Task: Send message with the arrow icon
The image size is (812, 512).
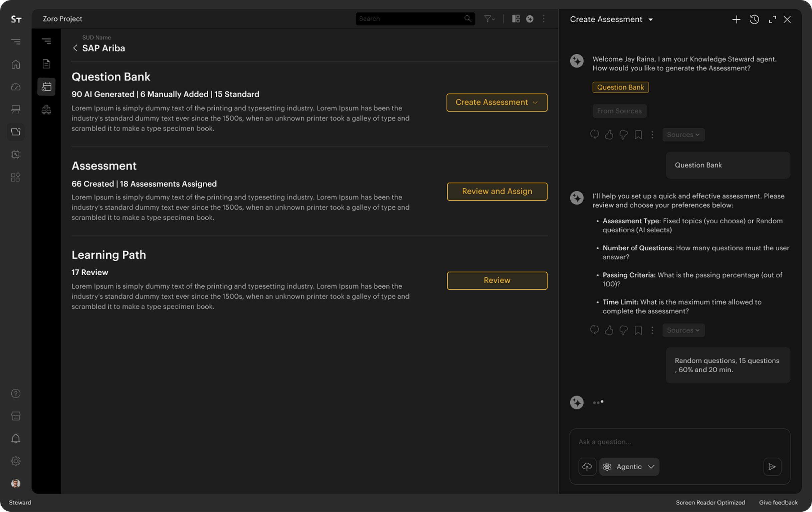Action: [772, 467]
